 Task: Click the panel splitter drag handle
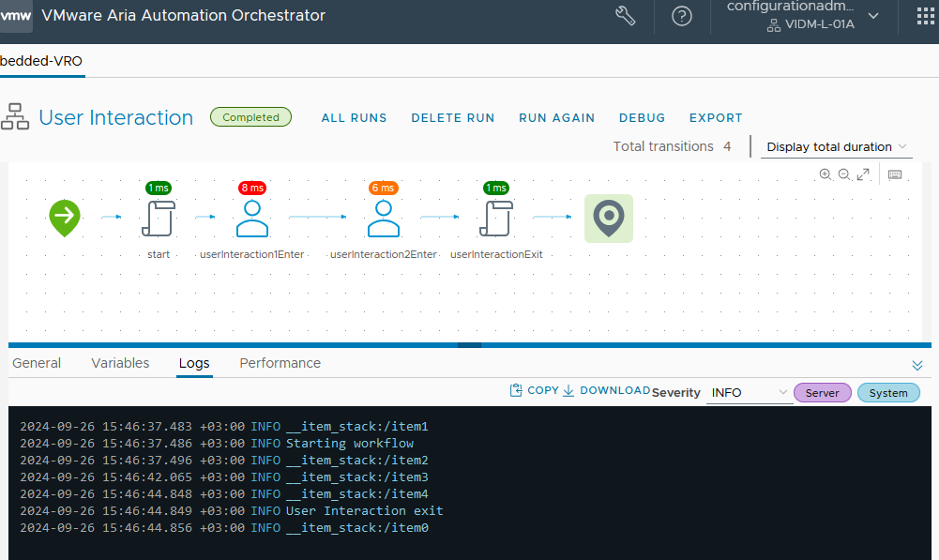(469, 345)
